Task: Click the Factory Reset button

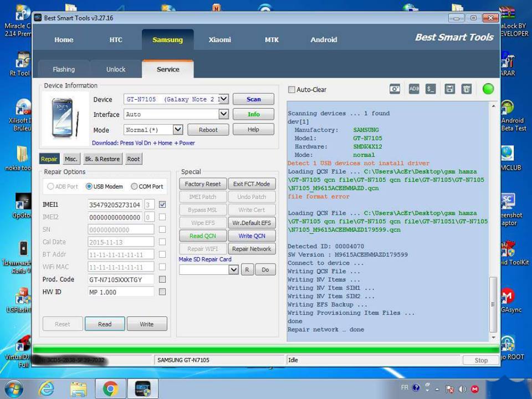Action: coord(203,184)
